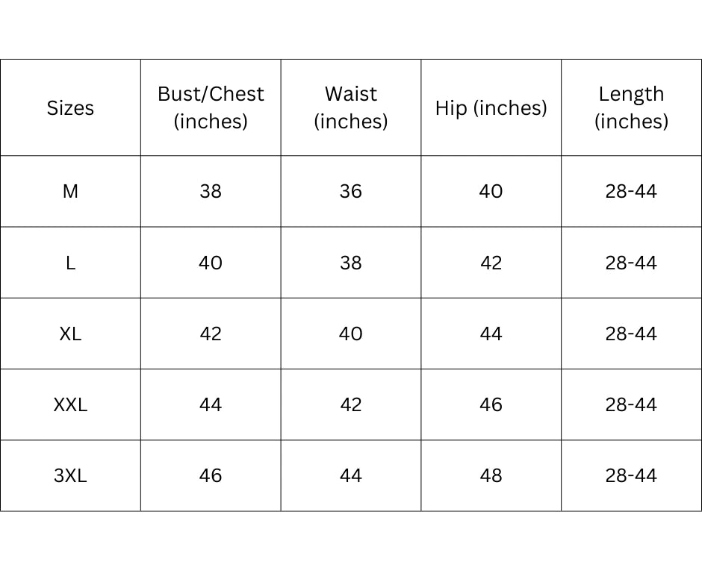The width and height of the screenshot is (702, 588).
Task: Click the 3XL size label
Action: (x=70, y=475)
